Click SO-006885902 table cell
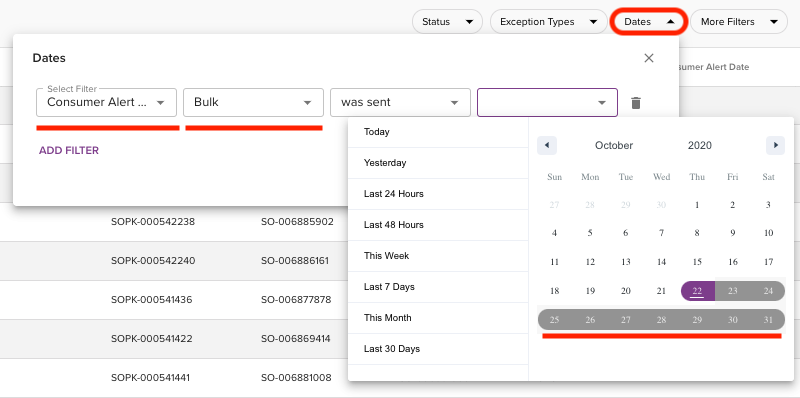The width and height of the screenshot is (800, 398). (x=297, y=222)
